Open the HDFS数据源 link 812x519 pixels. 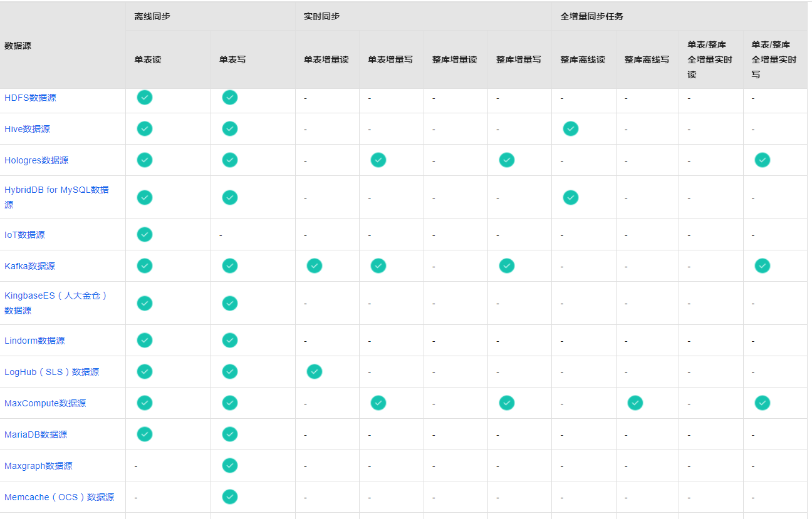(30, 98)
